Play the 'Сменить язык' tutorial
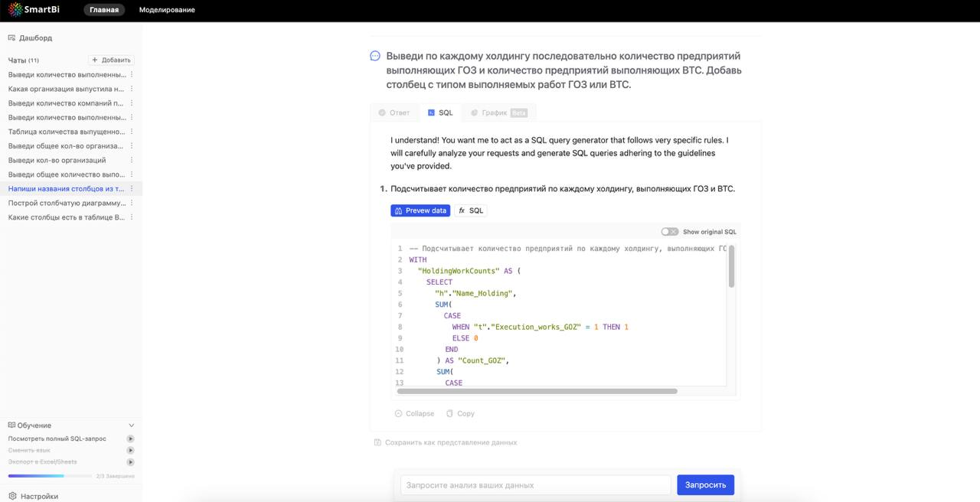Screen dimensions: 980x502 [x=131, y=451]
